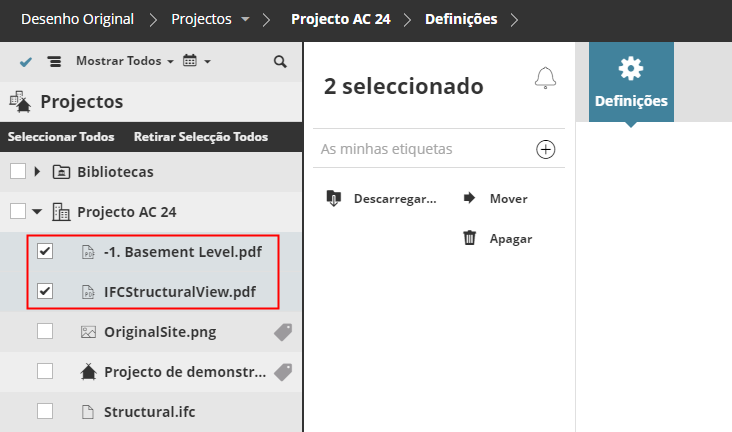Click the list view icon
This screenshot has height=432, width=732.
tap(54, 62)
